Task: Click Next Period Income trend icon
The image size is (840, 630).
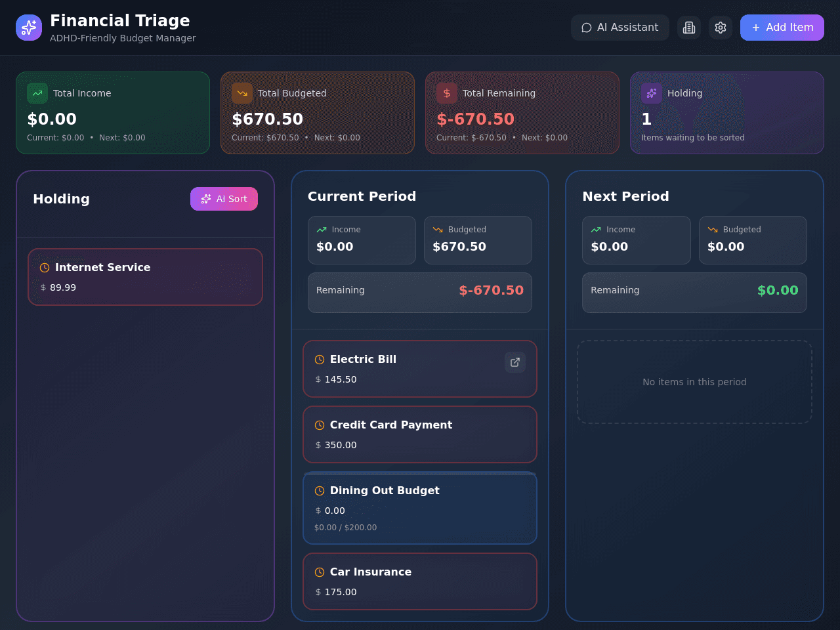Action: click(x=596, y=230)
